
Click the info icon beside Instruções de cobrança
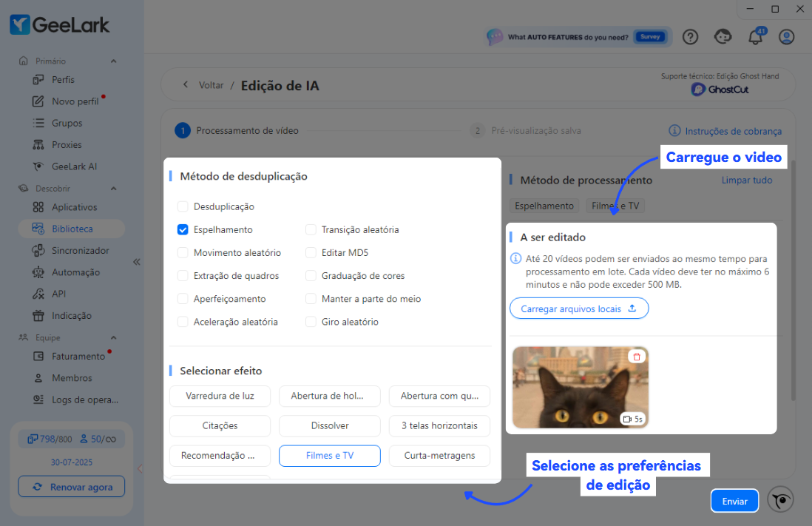[x=674, y=131]
